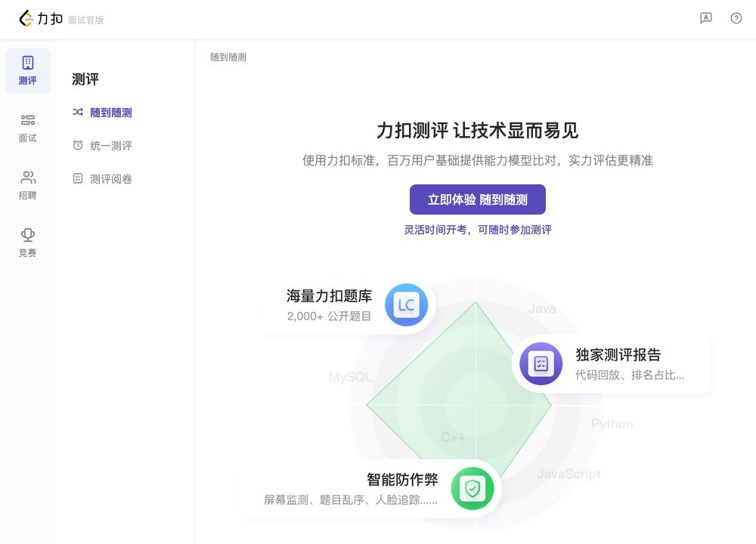The height and width of the screenshot is (544, 756).
Task: Click the 立即体验 随到随测 button
Action: [x=477, y=199]
